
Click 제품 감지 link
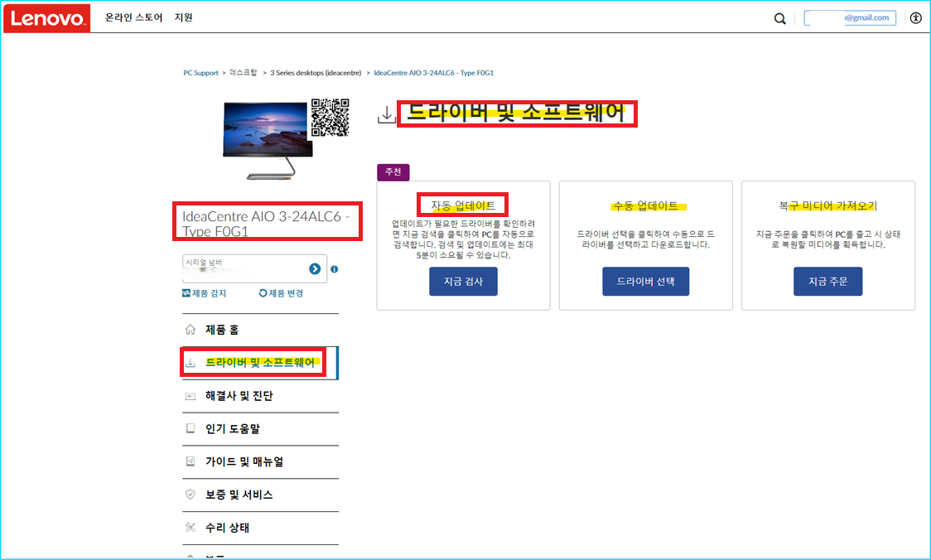[205, 293]
